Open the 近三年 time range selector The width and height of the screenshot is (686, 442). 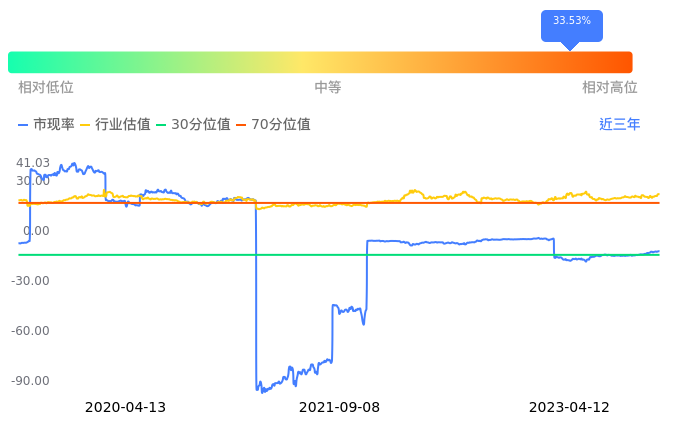[619, 125]
